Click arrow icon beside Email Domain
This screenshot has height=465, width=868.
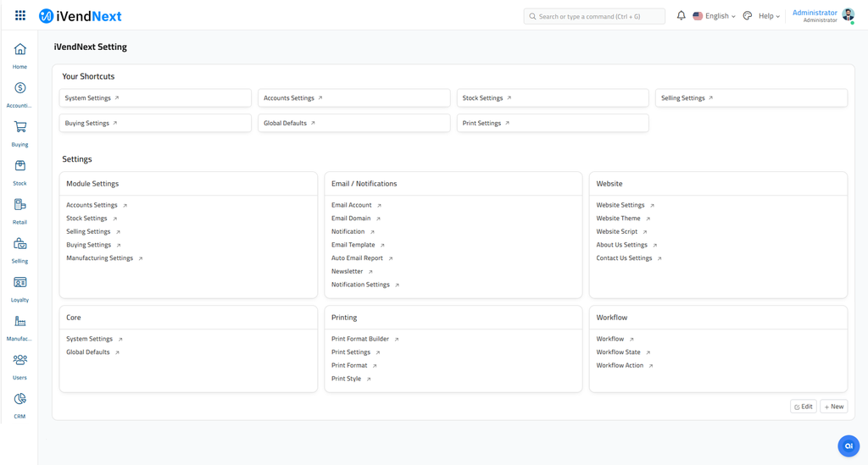pyautogui.click(x=379, y=219)
